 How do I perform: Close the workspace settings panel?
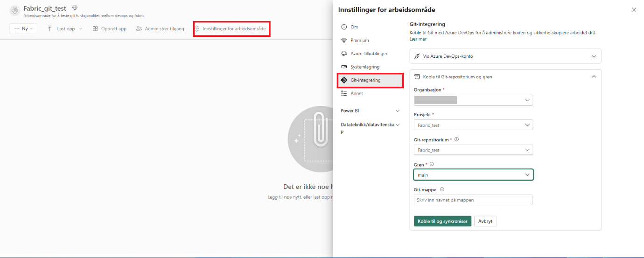point(634,9)
